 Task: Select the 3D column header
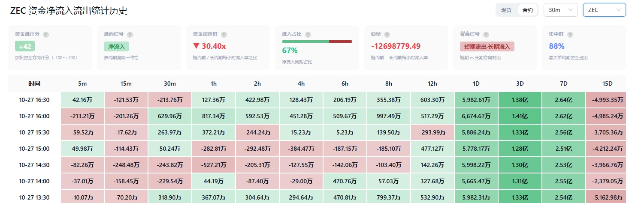(x=520, y=84)
